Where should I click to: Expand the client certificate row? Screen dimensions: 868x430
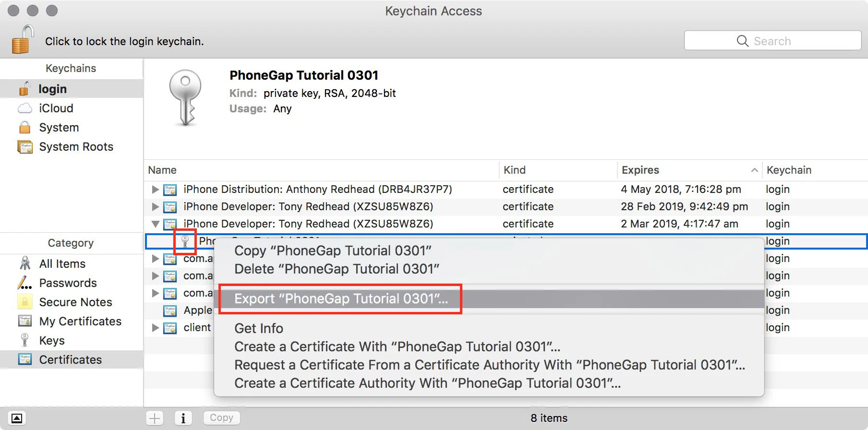click(155, 328)
